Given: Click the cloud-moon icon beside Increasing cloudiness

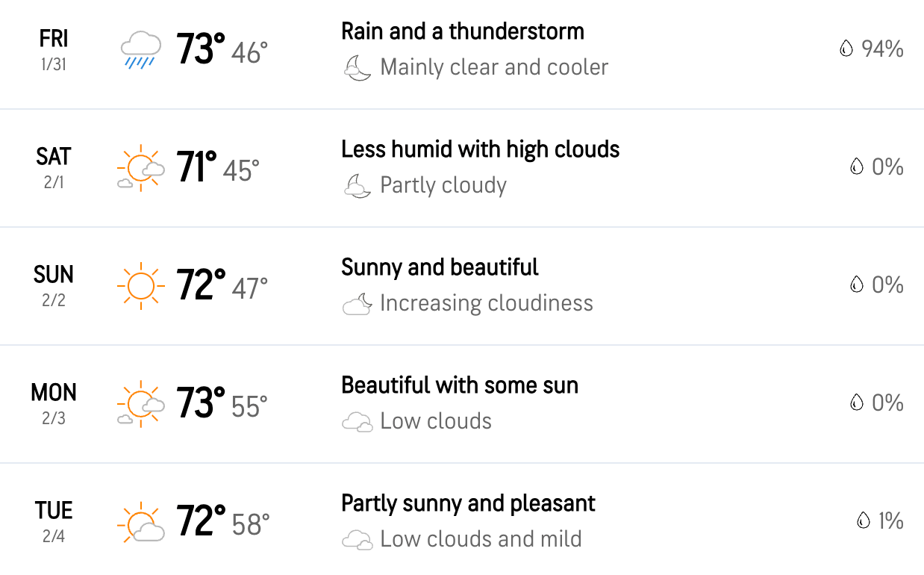Looking at the screenshot, I should pyautogui.click(x=357, y=303).
